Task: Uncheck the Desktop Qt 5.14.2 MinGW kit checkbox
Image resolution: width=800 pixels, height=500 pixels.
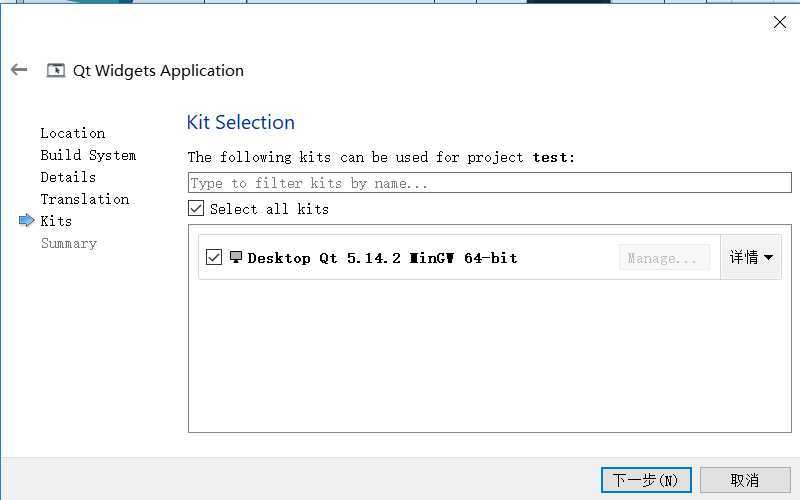Action: pyautogui.click(x=214, y=257)
